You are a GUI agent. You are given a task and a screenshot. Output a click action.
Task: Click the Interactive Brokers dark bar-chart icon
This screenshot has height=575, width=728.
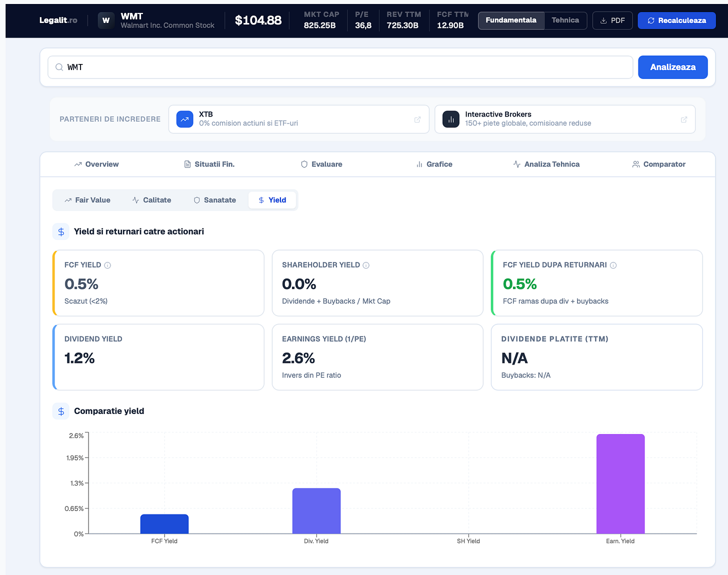451,119
